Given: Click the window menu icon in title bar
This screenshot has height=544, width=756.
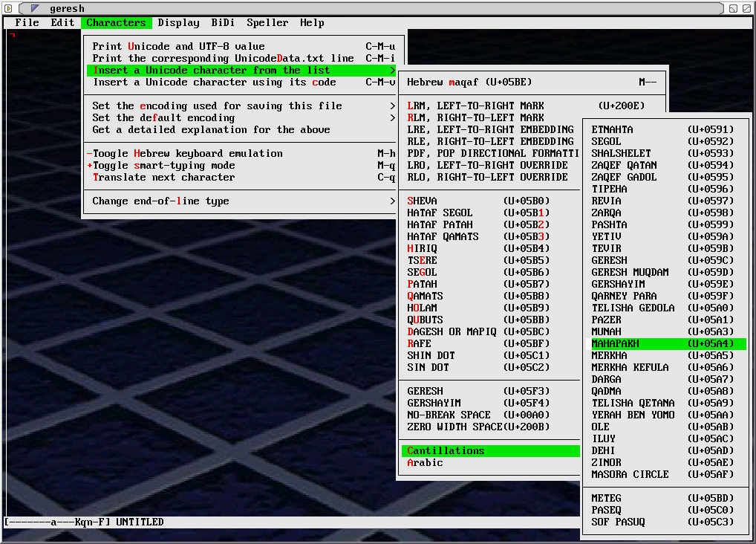Looking at the screenshot, I should coord(8,8).
